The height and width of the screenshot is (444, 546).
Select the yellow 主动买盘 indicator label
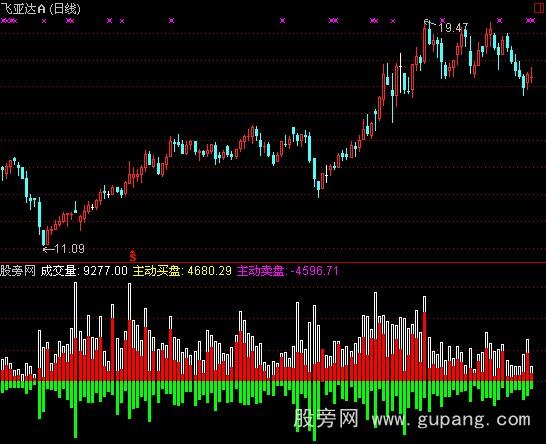click(x=182, y=271)
